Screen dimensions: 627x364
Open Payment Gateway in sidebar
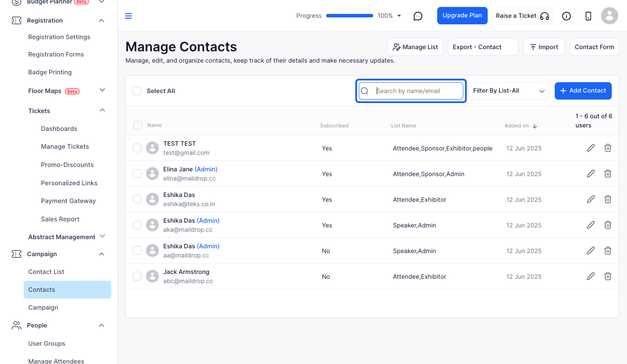click(x=68, y=201)
